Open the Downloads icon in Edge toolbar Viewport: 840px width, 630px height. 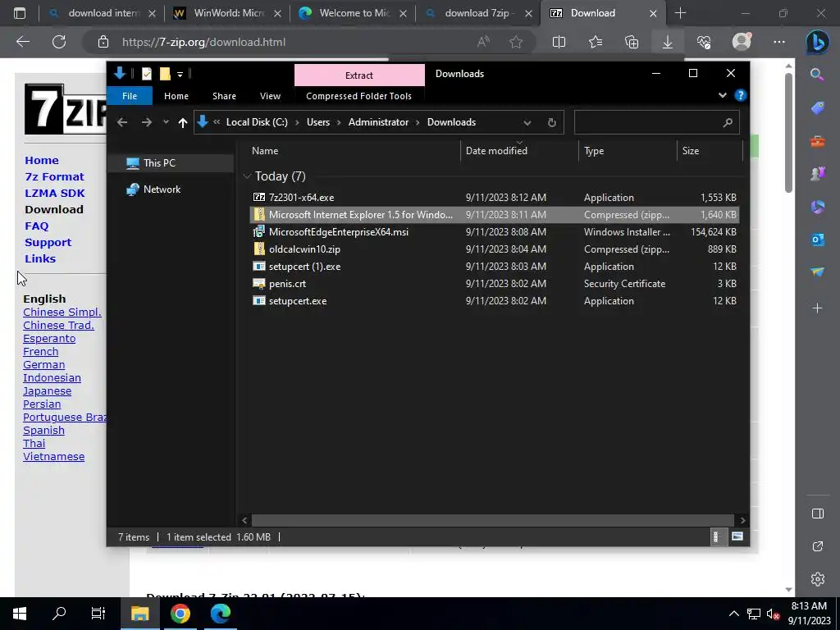pos(668,42)
